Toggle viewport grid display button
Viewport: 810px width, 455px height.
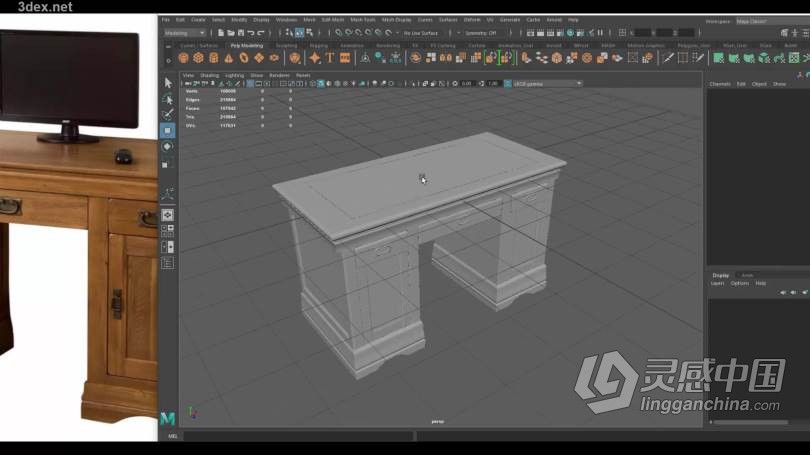click(250, 83)
